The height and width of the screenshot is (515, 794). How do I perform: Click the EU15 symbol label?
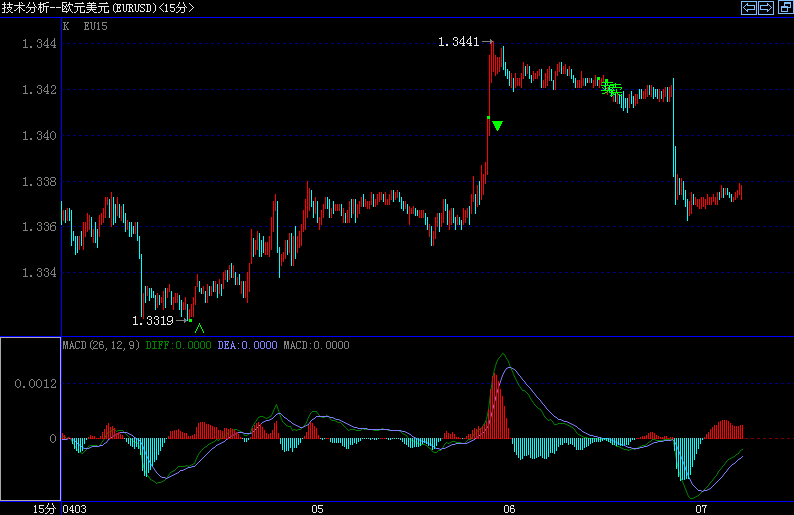point(96,26)
